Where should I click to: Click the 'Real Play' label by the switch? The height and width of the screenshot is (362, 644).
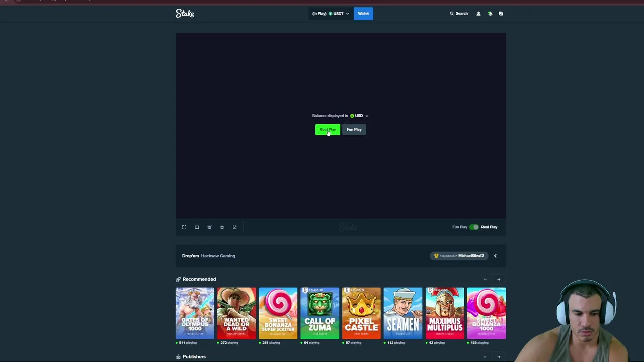(489, 227)
